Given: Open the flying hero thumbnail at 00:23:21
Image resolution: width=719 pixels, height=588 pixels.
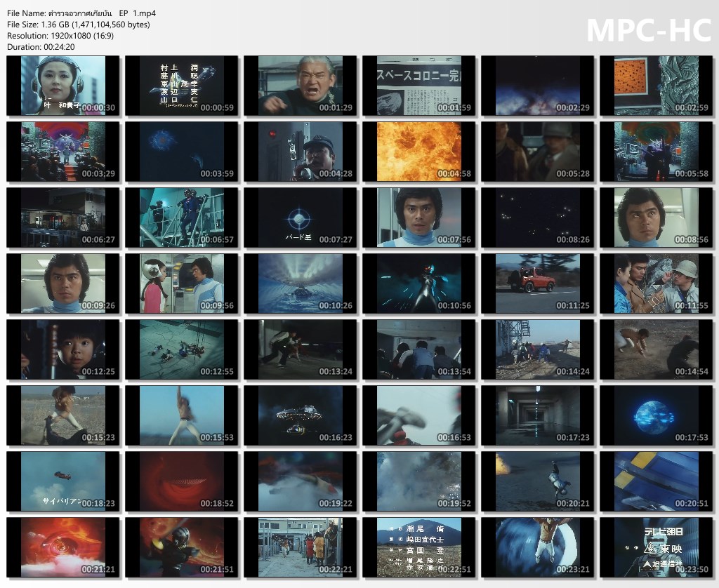Looking at the screenshot, I should click(x=537, y=548).
